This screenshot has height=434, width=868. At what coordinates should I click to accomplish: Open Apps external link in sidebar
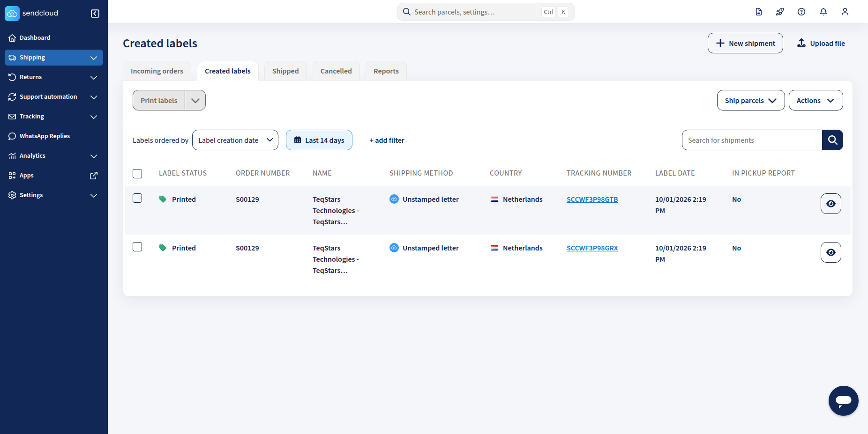tap(54, 175)
